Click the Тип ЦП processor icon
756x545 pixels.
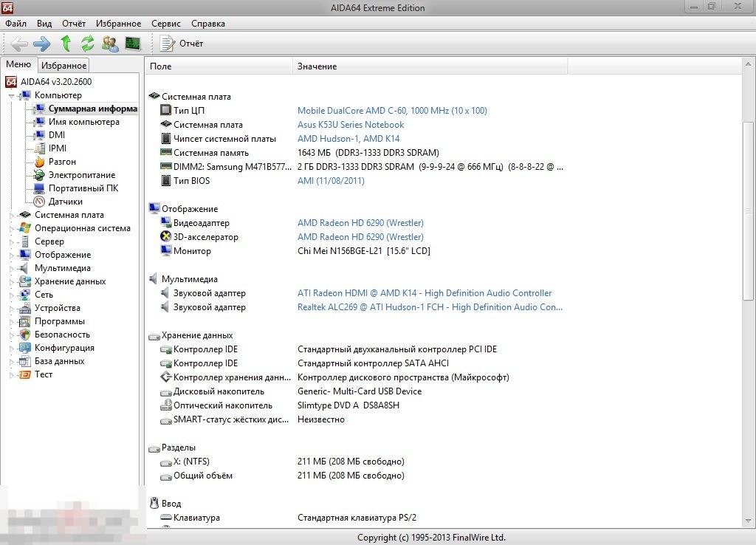pos(166,111)
